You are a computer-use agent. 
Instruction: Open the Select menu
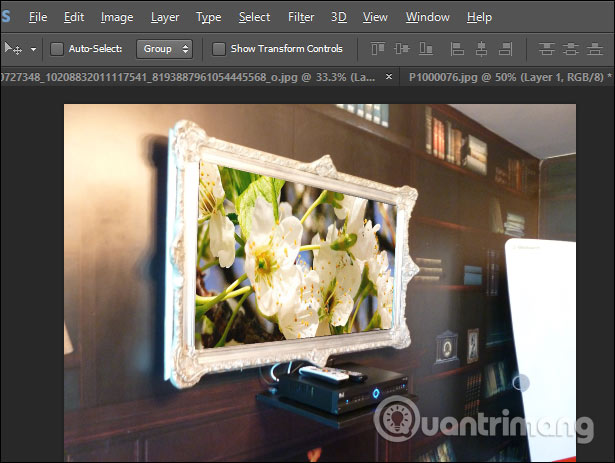pyautogui.click(x=254, y=17)
